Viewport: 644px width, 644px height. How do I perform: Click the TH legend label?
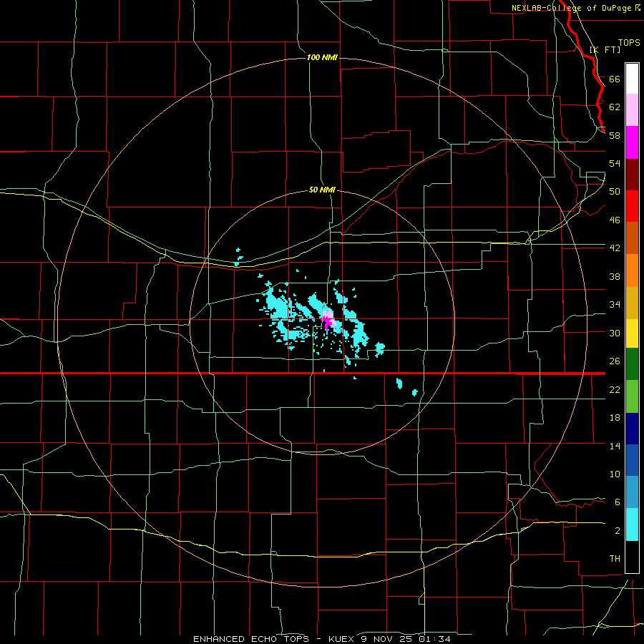[615, 559]
